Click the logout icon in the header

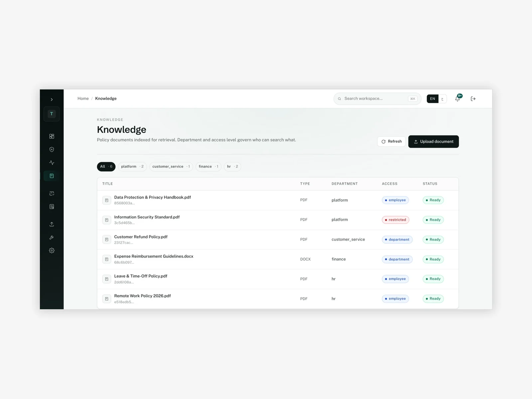point(473,99)
